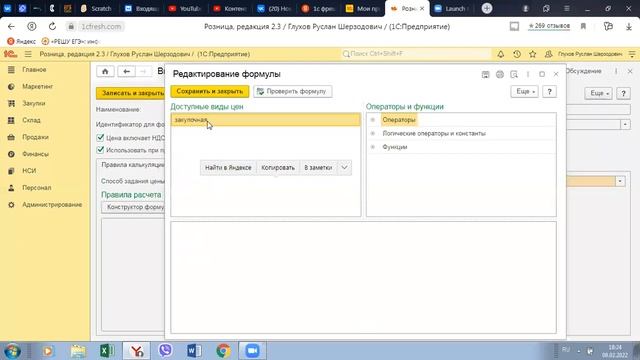Open the history clock icon in 1C header
The width and height of the screenshot is (640, 360).
517,54
